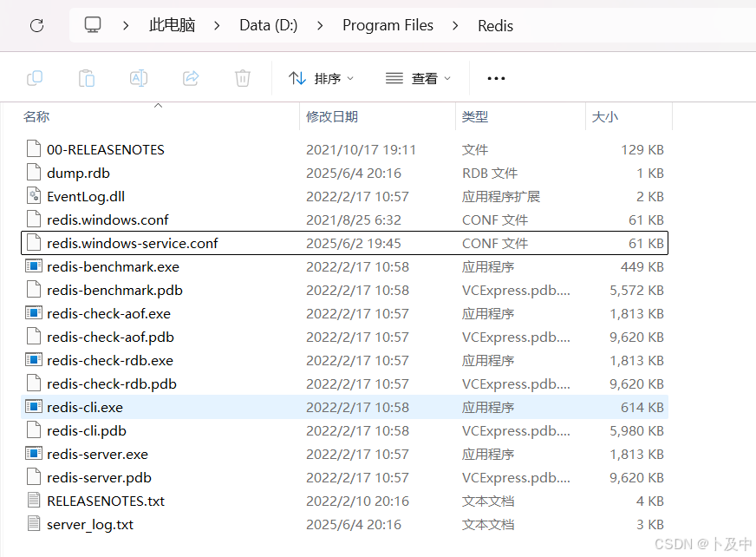Open the three-dot more options menu

click(x=496, y=78)
